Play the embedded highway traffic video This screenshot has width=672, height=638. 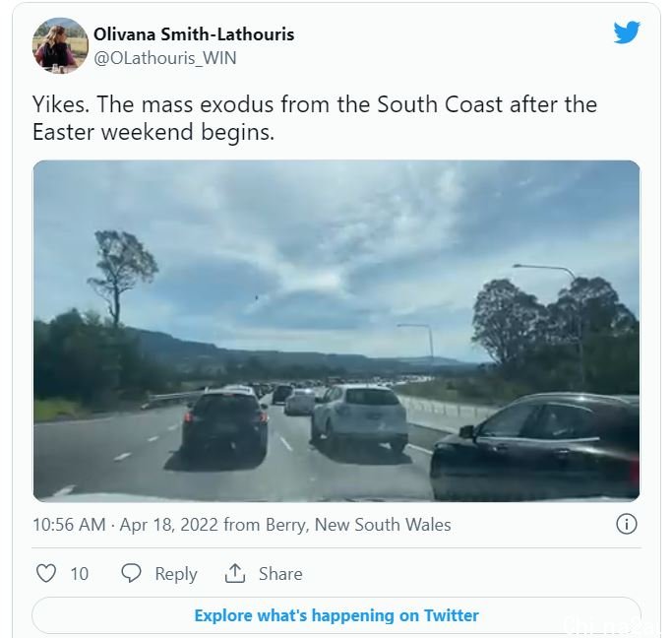click(x=336, y=331)
